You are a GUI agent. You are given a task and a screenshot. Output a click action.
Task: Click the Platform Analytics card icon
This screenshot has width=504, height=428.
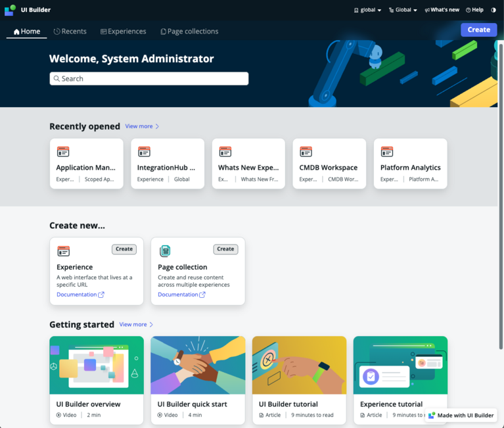[387, 151]
